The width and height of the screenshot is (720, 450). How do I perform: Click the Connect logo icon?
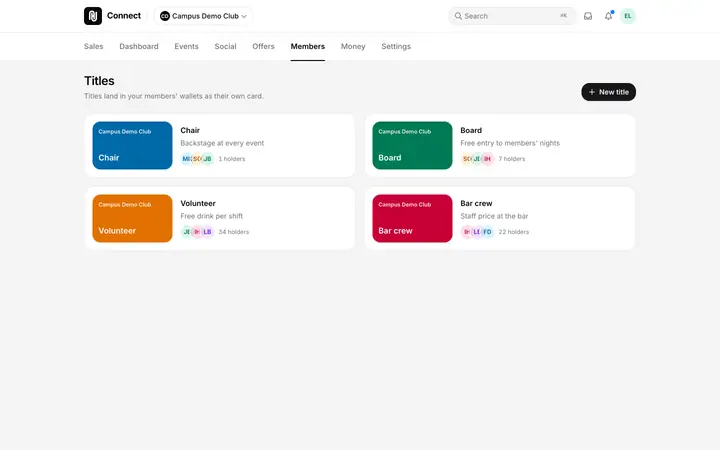pyautogui.click(x=93, y=16)
